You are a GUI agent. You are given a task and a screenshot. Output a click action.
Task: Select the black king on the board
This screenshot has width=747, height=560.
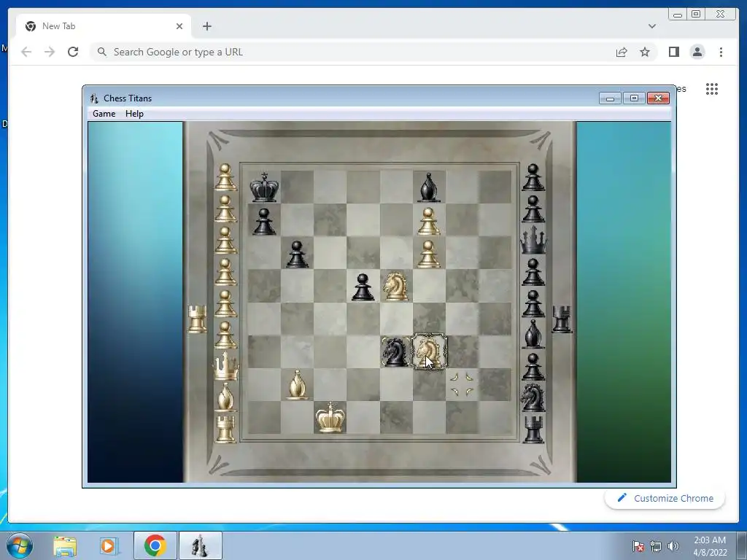click(x=264, y=187)
